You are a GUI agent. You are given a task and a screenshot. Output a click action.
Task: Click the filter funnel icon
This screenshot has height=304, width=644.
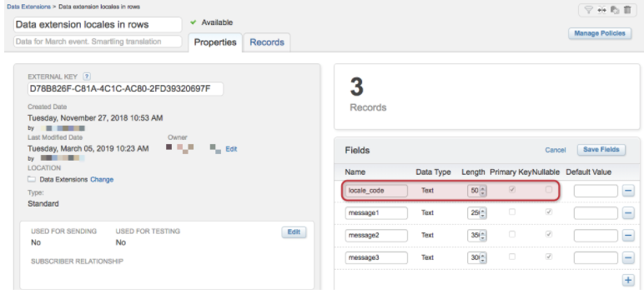(x=588, y=10)
